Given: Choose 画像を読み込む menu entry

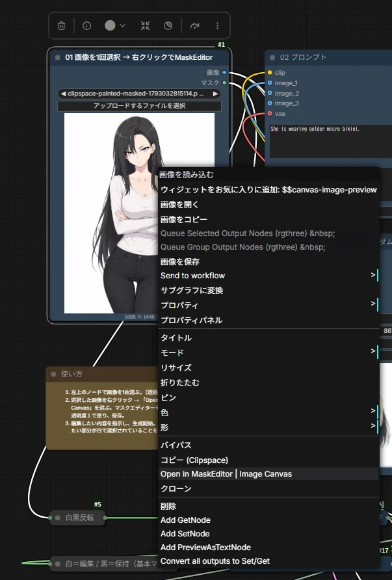Looking at the screenshot, I should [x=269, y=175].
